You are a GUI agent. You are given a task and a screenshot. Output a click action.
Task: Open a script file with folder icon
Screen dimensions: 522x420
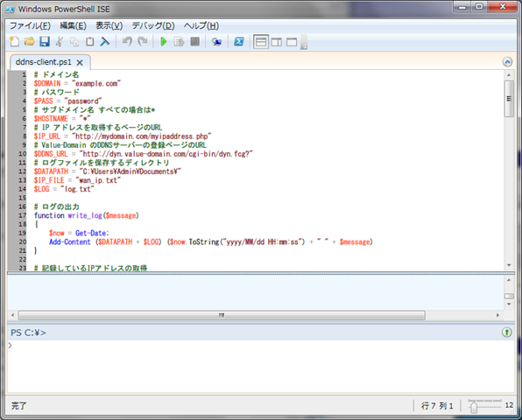(29, 42)
